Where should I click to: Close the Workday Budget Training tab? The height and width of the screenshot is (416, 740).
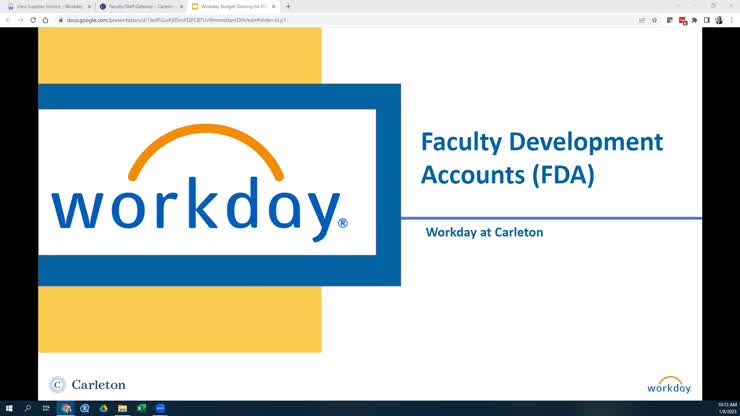coord(274,7)
